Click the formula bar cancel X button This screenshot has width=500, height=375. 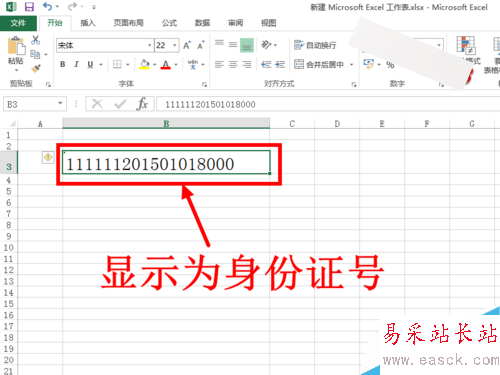97,104
